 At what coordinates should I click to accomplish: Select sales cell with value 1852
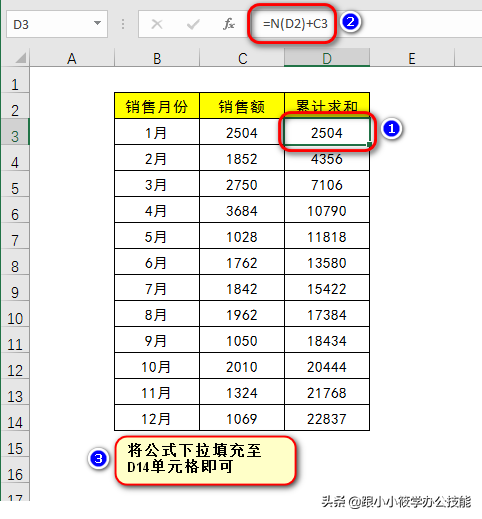(x=242, y=158)
